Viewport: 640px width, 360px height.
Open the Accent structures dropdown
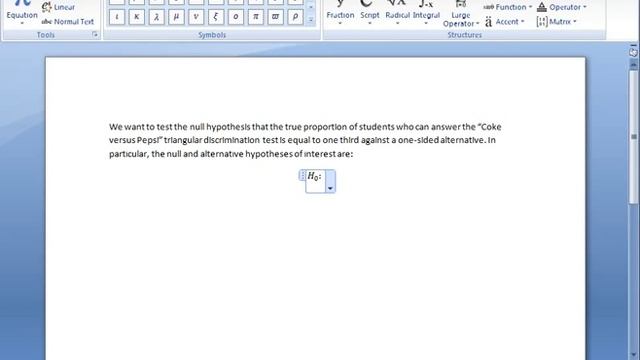[x=504, y=22]
